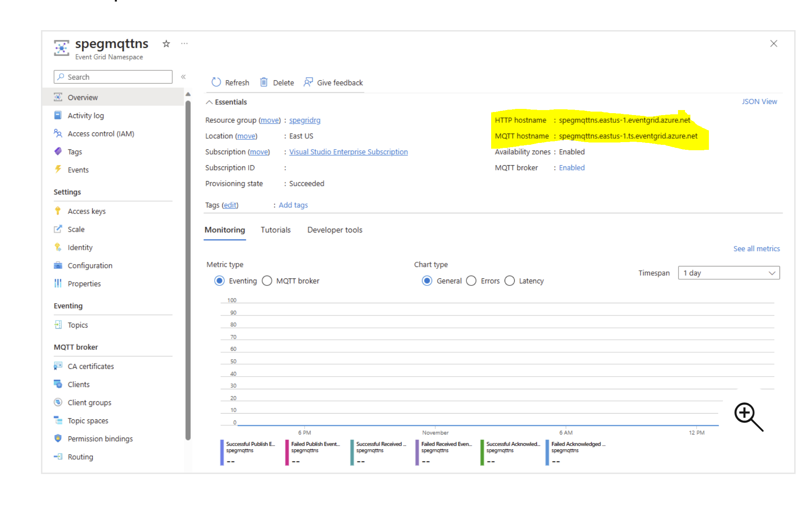
Task: Click the Properties bars icon
Action: 58,283
